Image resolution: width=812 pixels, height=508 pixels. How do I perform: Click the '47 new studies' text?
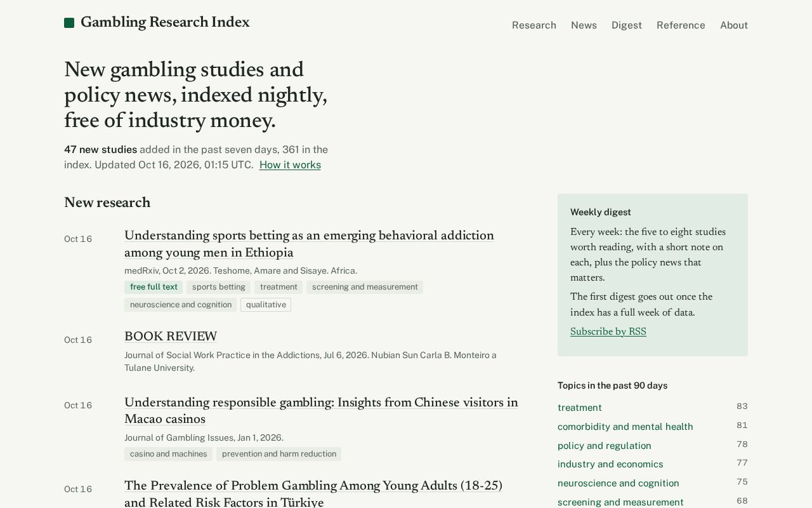coord(100,150)
